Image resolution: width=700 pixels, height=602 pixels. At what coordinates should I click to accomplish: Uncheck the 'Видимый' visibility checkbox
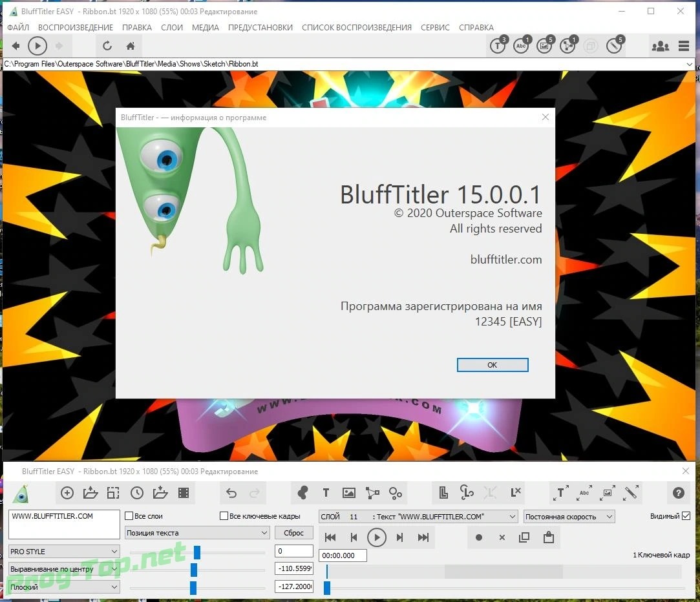686,516
